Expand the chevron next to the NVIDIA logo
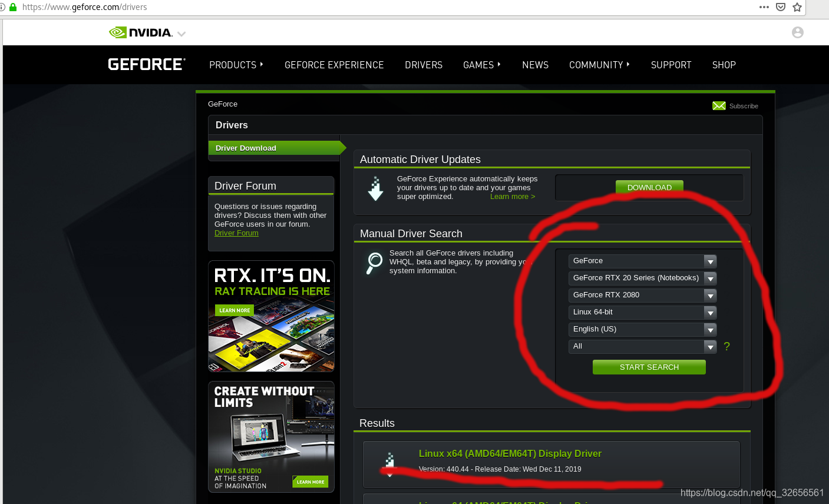829x504 pixels. 181,34
